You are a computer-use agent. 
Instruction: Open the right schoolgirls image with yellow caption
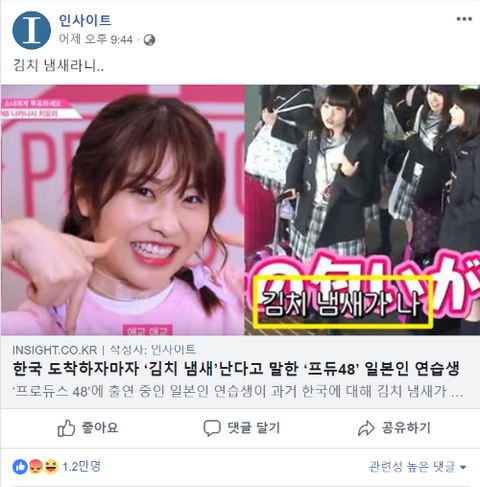pos(363,210)
